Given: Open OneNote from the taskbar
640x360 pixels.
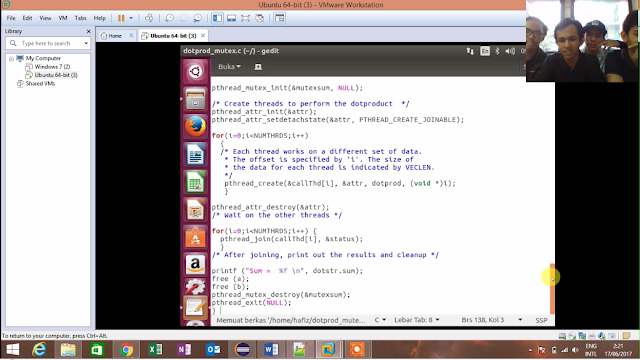Looking at the screenshot, I should click(x=184, y=350).
